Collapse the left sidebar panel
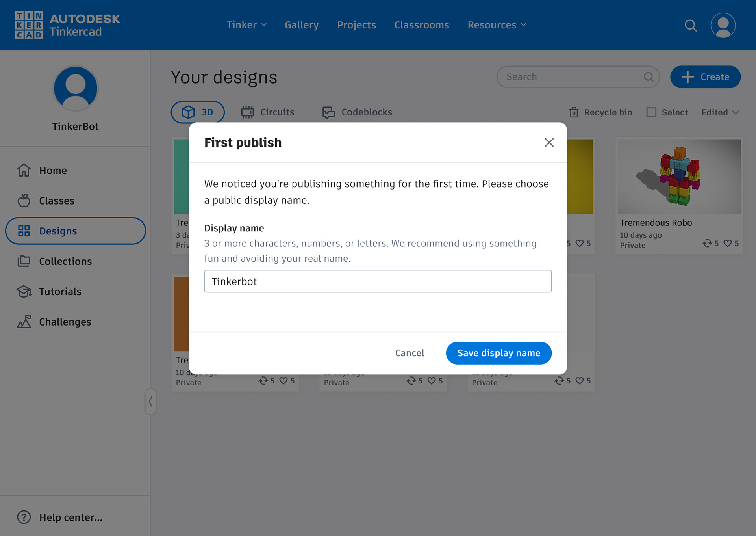The width and height of the screenshot is (756, 536). (150, 402)
